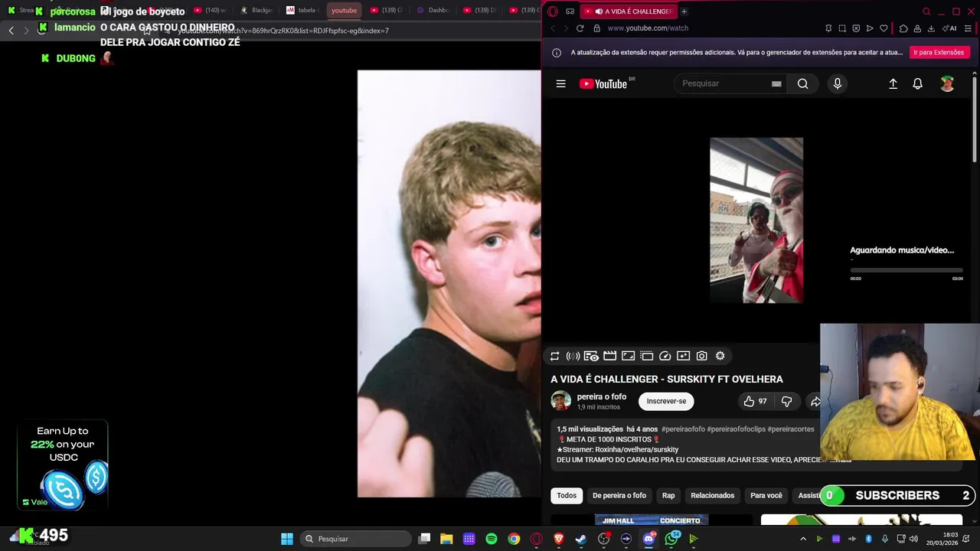Open Opera AI assistant button
This screenshot has width=980, height=551.
tap(950, 28)
